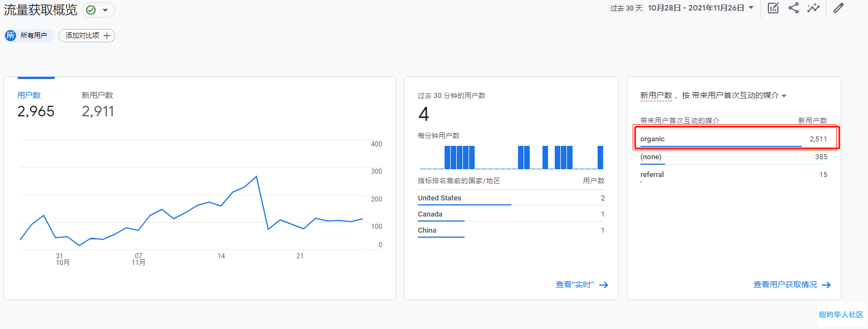Click the 过去 30 分钟的用户数 label
The image size is (868, 329).
coord(452,96)
